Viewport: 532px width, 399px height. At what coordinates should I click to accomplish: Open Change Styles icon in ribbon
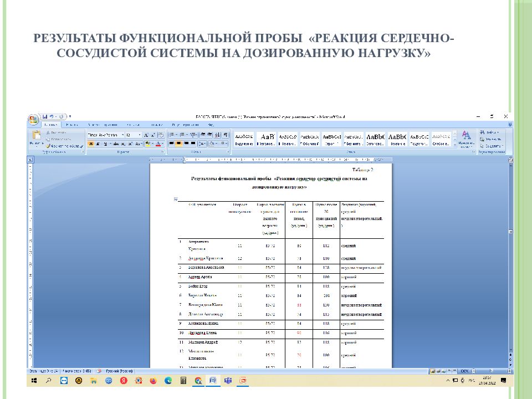click(467, 137)
